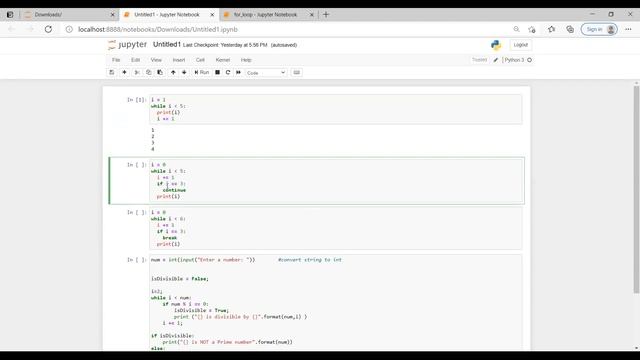This screenshot has height=360, width=640.
Task: Paste cells below using the paste icon
Action: point(160,72)
